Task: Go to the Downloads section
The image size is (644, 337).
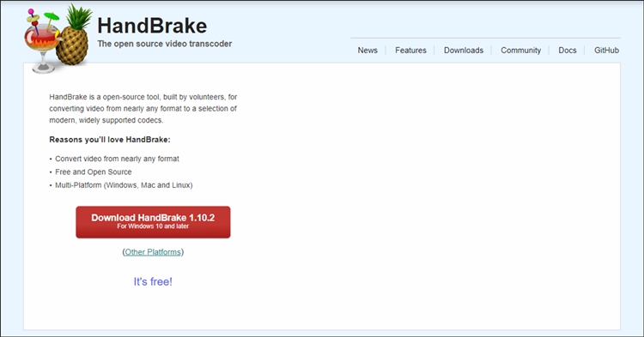Action: [x=464, y=51]
